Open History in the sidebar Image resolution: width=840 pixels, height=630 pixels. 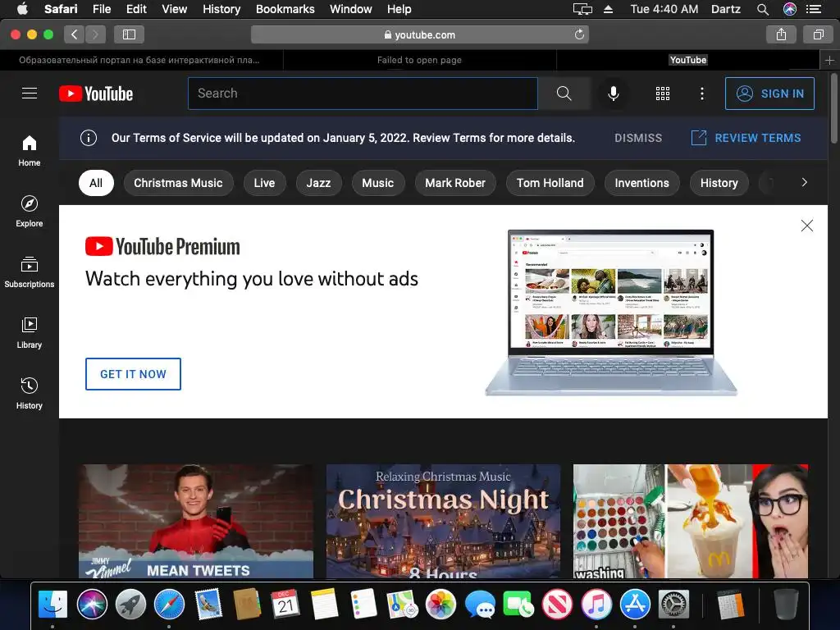(x=30, y=394)
